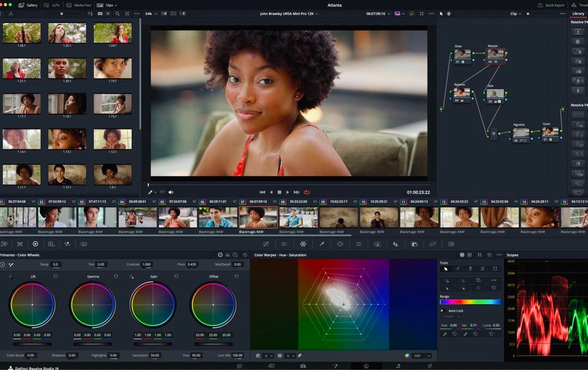Open the Power Windows palette
Image resolution: width=588 pixels, height=370 pixels.
pyautogui.click(x=340, y=244)
